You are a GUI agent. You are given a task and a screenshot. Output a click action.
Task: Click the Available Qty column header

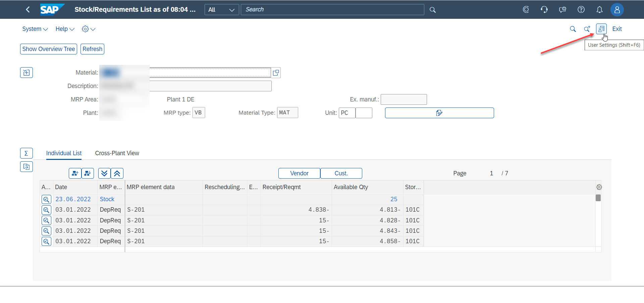tap(367, 187)
